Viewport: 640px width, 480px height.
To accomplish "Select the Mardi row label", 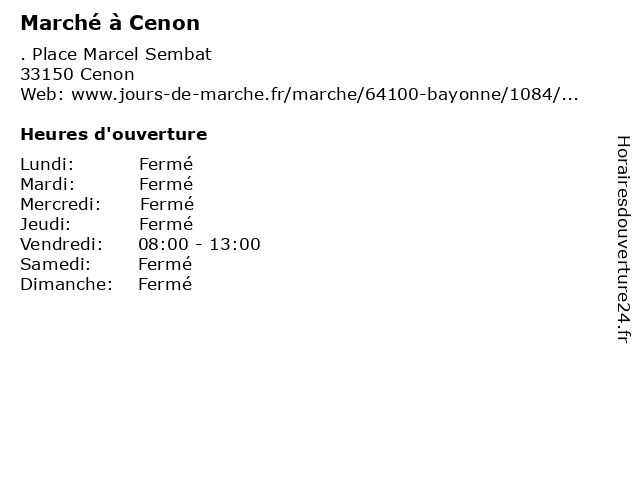I will coord(47,184).
